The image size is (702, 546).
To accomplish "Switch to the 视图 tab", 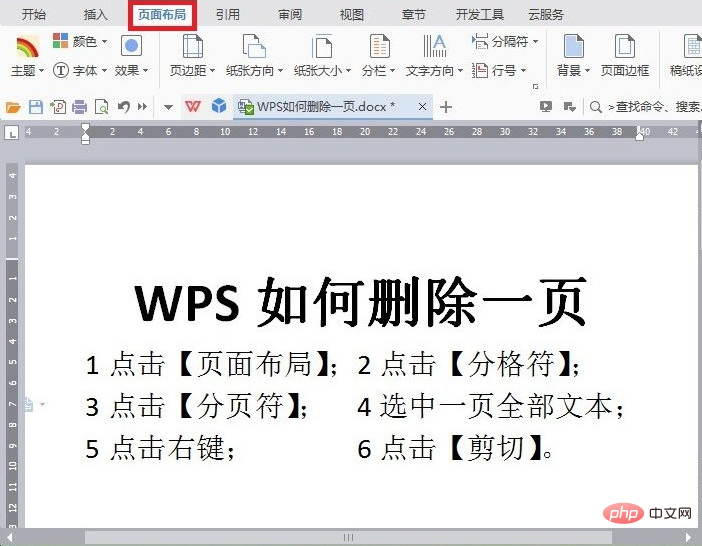I will pyautogui.click(x=351, y=15).
